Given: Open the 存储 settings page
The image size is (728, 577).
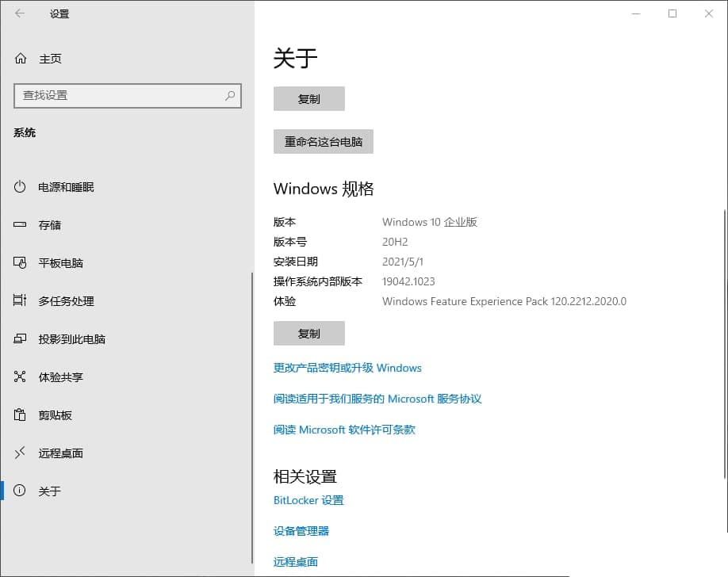Looking at the screenshot, I should (126, 225).
